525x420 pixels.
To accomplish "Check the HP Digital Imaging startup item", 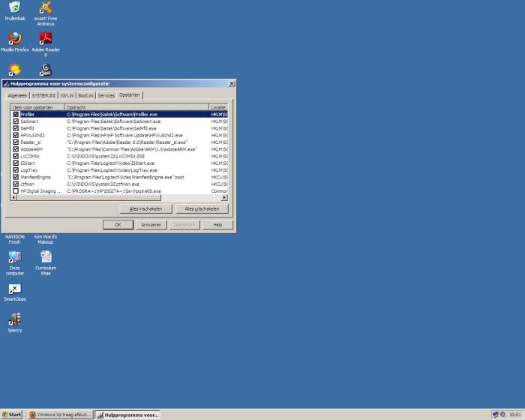I will pyautogui.click(x=16, y=191).
